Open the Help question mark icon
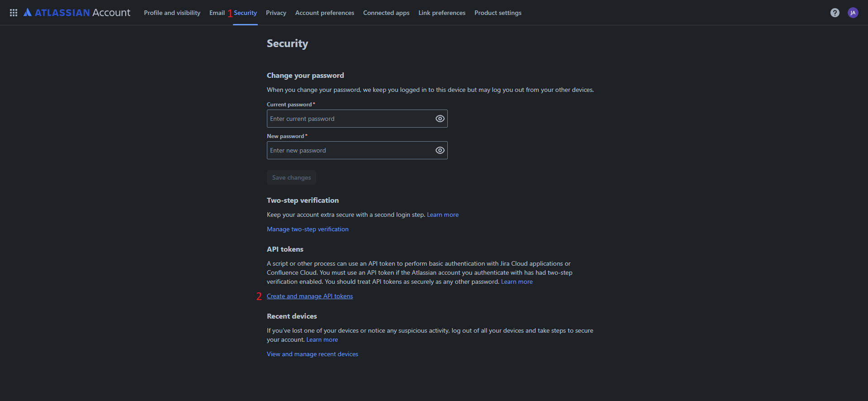This screenshot has width=868, height=401. [835, 13]
